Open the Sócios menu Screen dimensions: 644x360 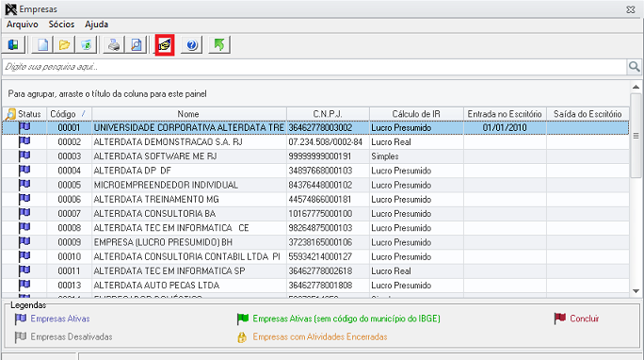pos(61,25)
